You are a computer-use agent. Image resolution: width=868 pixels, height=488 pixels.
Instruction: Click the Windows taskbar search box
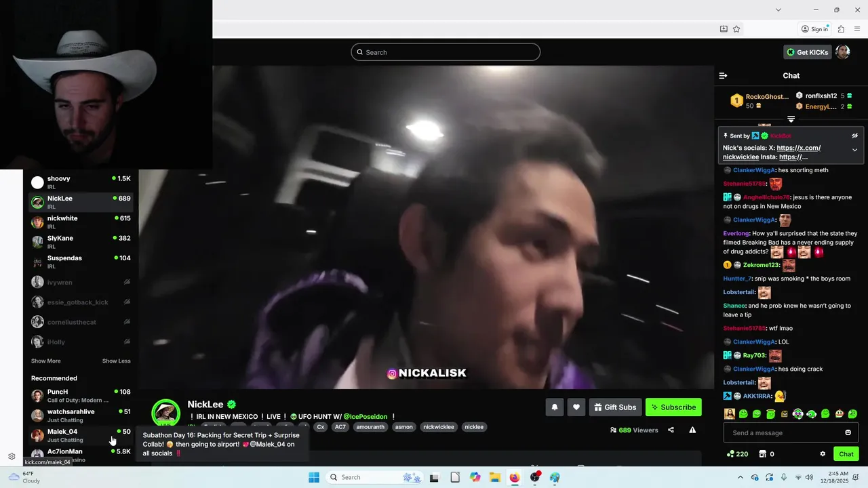375,477
